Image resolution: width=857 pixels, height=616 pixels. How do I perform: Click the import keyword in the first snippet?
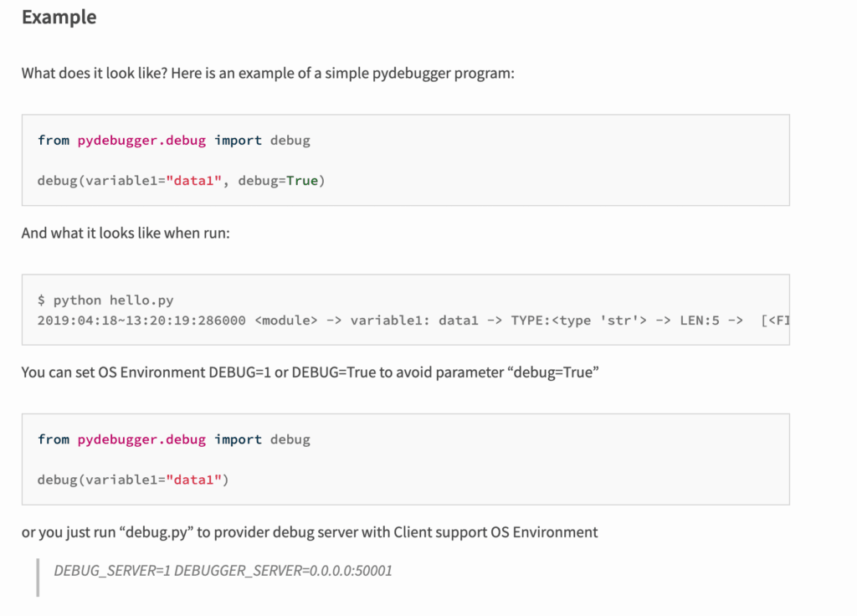click(x=238, y=140)
